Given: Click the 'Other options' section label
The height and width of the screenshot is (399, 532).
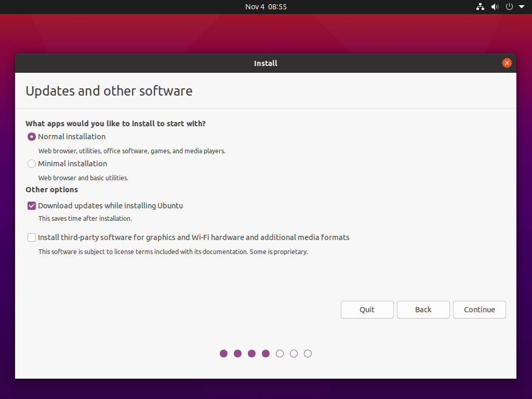Looking at the screenshot, I should tap(51, 190).
